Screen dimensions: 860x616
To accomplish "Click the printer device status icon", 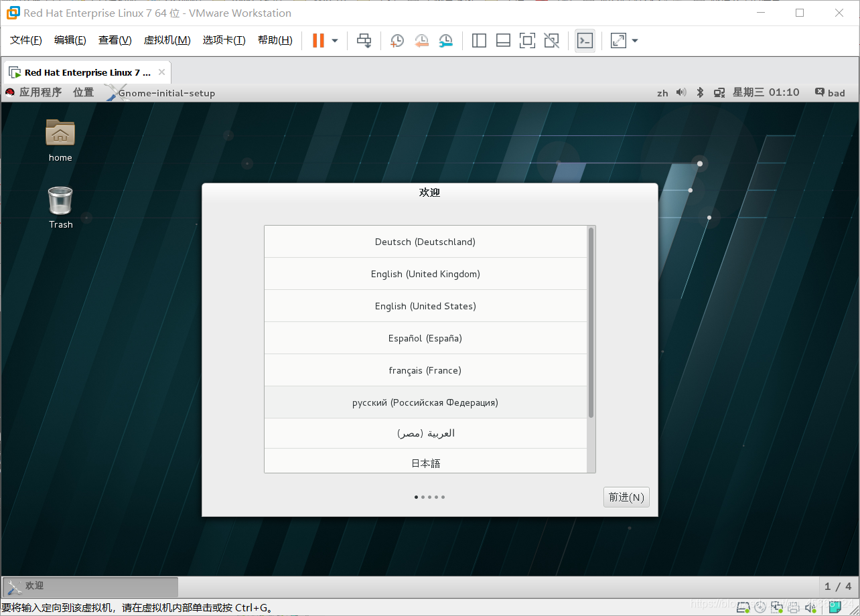I will pos(793,607).
